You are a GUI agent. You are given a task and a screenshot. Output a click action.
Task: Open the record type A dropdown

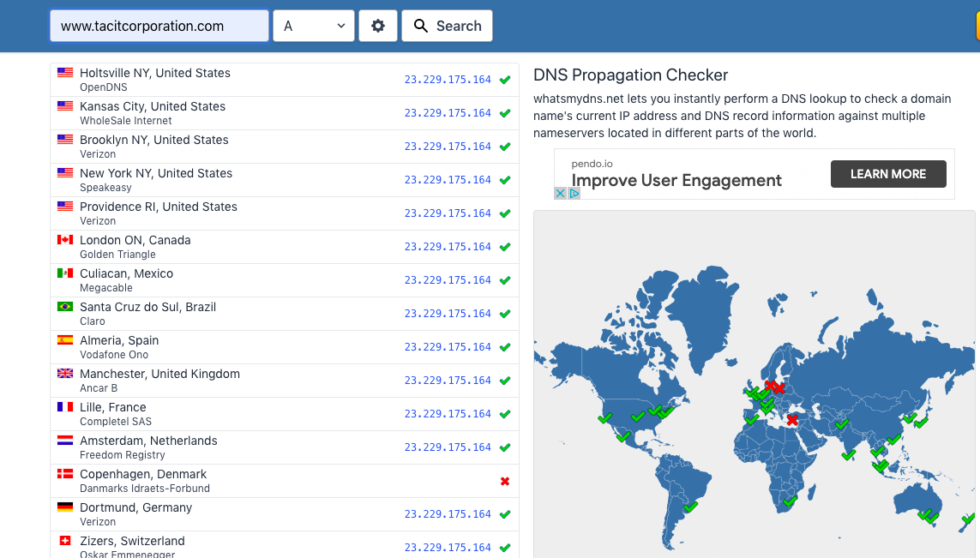(314, 26)
